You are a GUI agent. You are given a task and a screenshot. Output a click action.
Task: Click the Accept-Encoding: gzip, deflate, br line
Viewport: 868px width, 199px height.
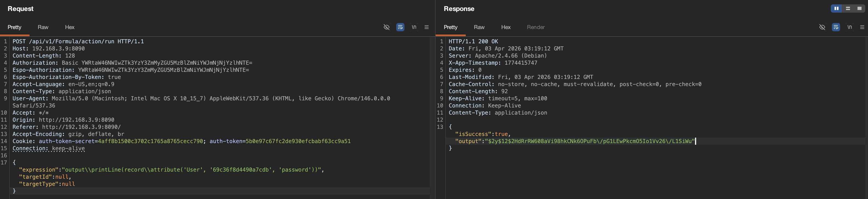[x=68, y=134]
